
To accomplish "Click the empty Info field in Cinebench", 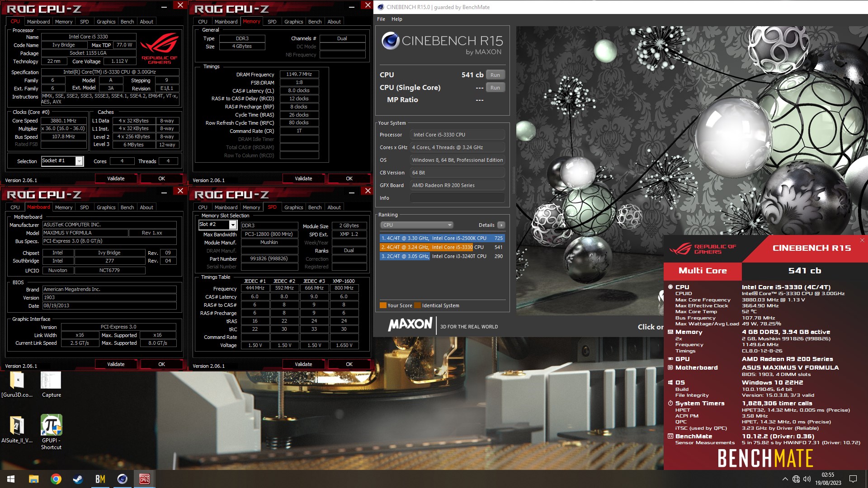I will point(458,198).
